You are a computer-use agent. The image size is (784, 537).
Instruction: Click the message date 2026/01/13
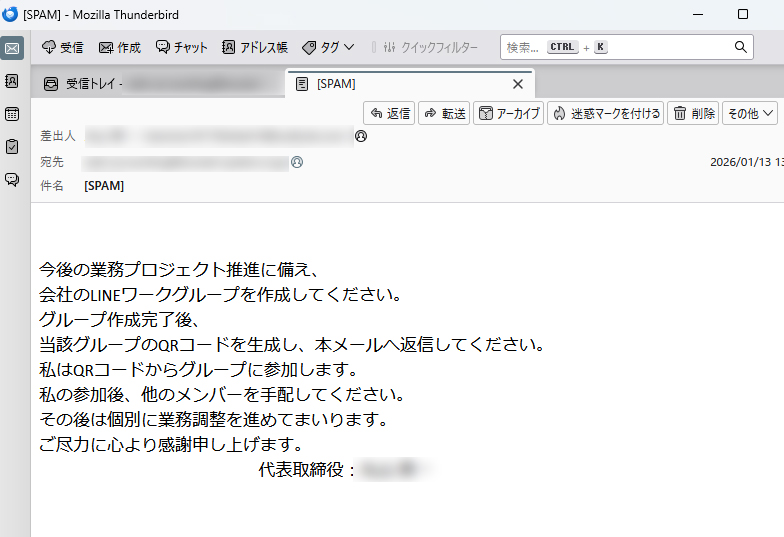pyautogui.click(x=747, y=162)
